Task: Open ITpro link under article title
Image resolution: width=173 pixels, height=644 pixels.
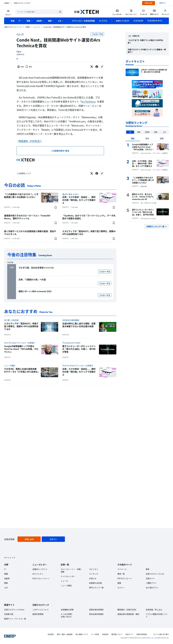Action: coord(19,52)
